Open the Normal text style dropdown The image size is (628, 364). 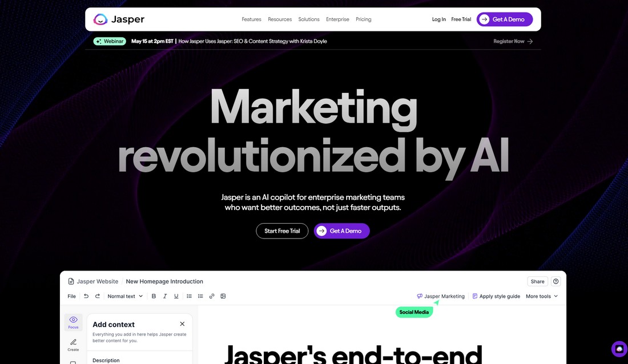click(x=125, y=296)
